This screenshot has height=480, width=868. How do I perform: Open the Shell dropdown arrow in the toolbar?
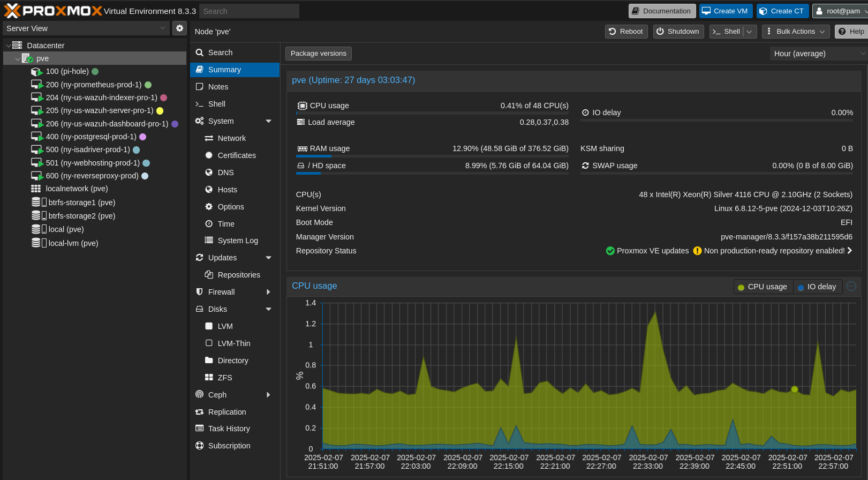pyautogui.click(x=750, y=32)
